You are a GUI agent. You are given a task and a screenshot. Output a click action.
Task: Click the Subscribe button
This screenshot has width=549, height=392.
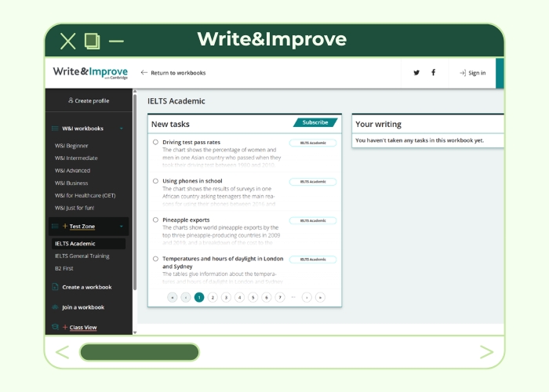pyautogui.click(x=315, y=122)
